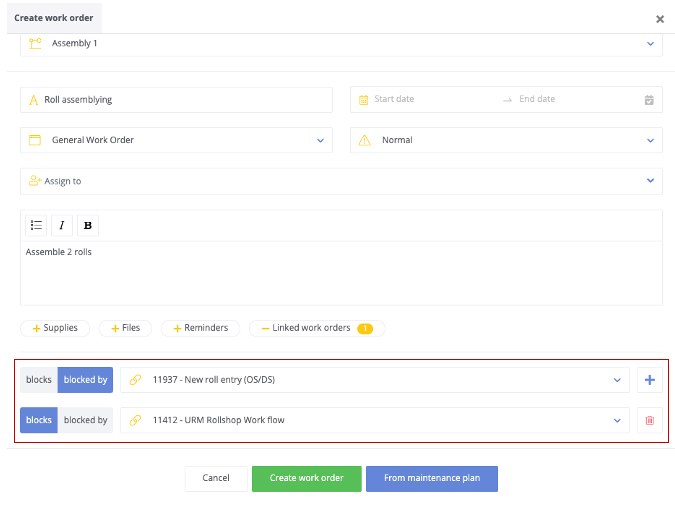Image resolution: width=675 pixels, height=514 pixels.
Task: Add another linked work order with plus icon
Action: [x=650, y=380]
